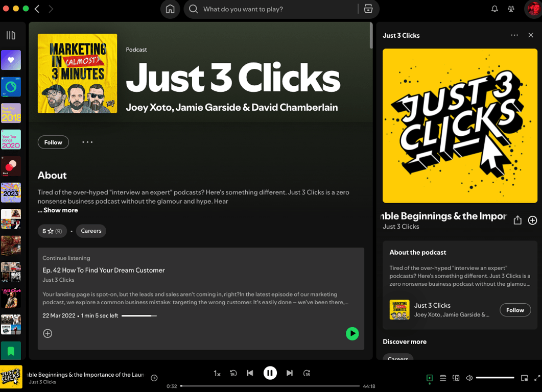Open the 5 star rating chip
542x392 pixels.
tap(52, 231)
